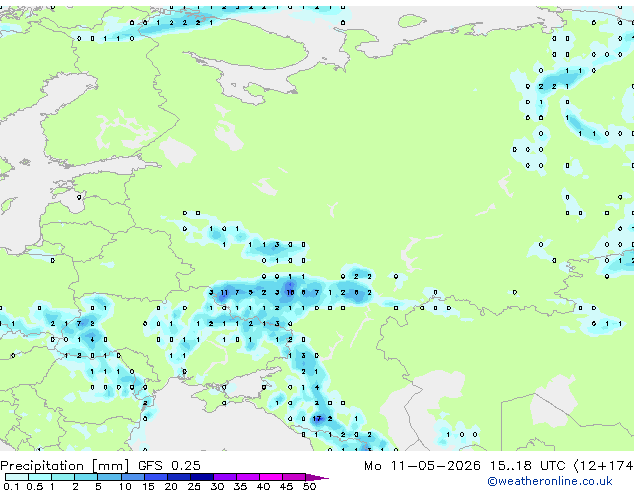Select the '15..18 UTC' time label
This screenshot has height=490, width=634.
click(x=527, y=466)
